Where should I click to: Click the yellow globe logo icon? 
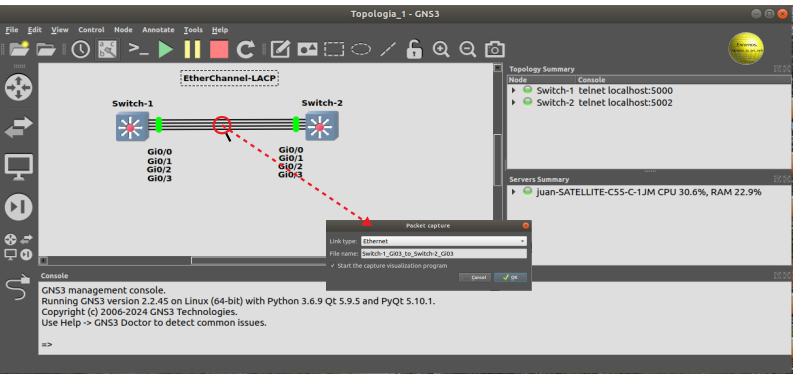point(746,49)
